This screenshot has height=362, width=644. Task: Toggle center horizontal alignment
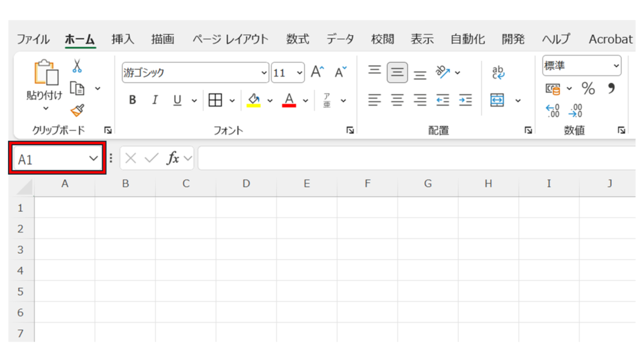[397, 100]
